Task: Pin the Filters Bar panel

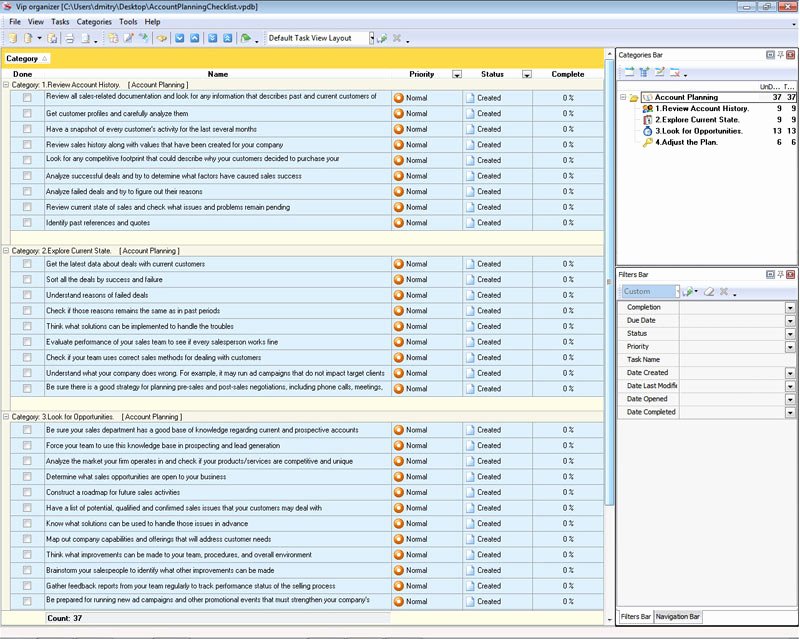Action: click(781, 275)
